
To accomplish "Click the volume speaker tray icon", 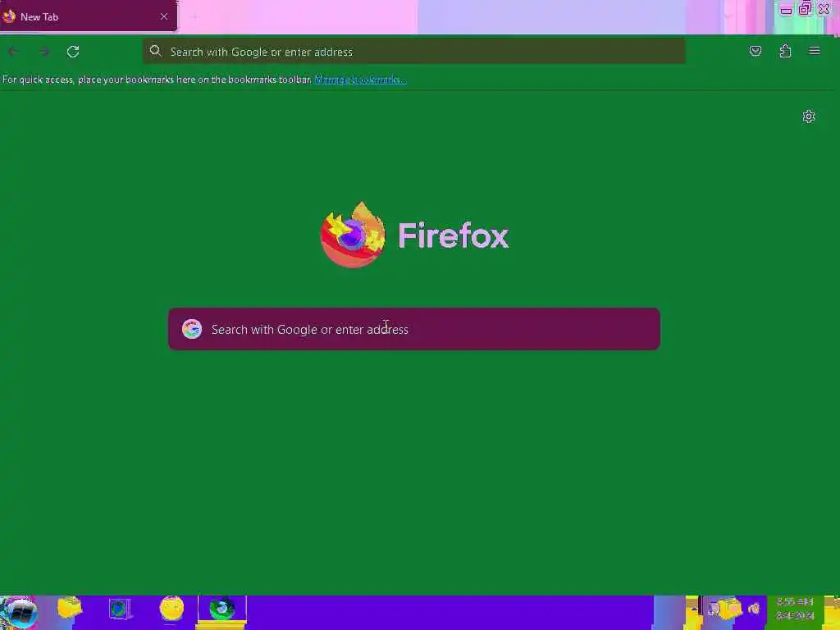I will [755, 609].
